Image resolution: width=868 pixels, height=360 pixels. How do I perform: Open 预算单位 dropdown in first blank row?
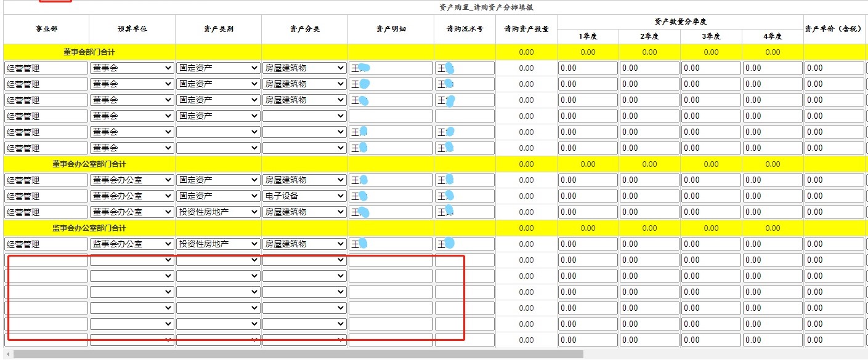coord(132,260)
